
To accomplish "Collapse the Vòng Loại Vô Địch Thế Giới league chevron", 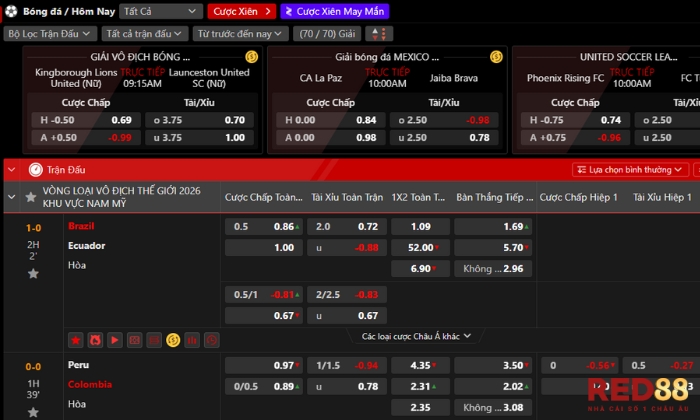I will coord(12,197).
